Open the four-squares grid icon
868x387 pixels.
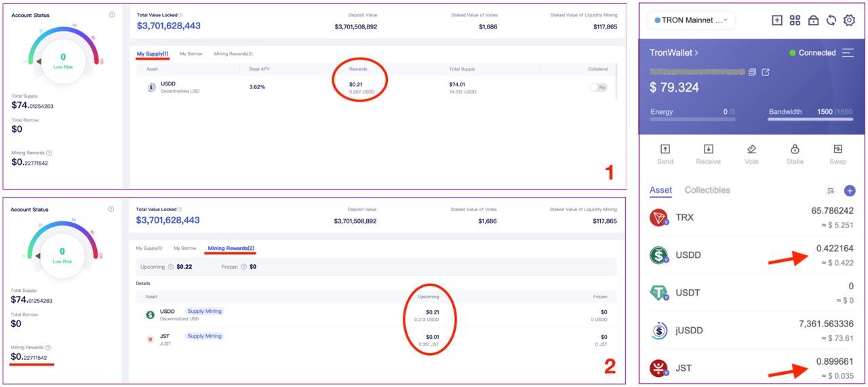point(795,20)
